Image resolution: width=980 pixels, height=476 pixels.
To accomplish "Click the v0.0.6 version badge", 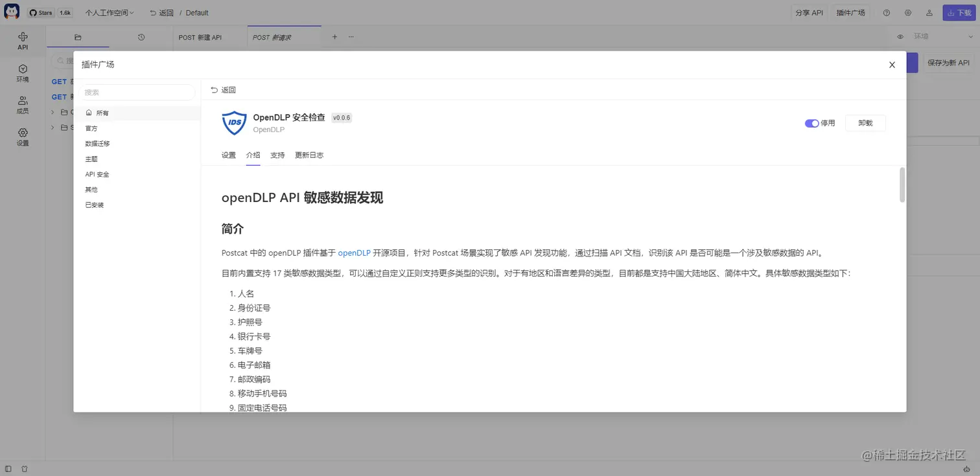I will tap(342, 118).
